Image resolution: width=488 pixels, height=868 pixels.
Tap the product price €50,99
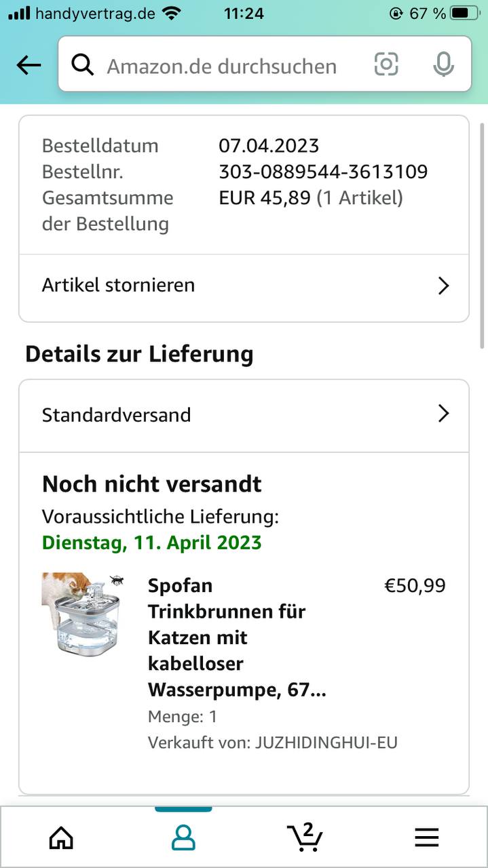coord(415,585)
